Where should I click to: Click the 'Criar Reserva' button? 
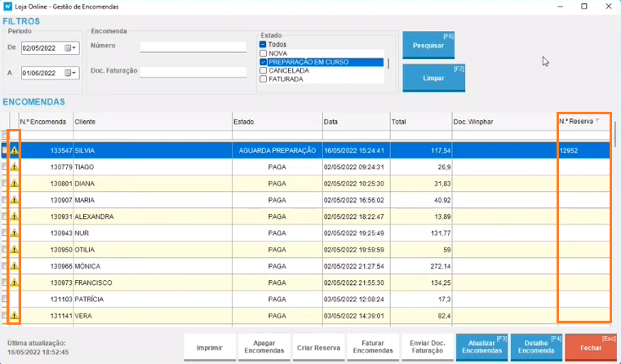319,348
